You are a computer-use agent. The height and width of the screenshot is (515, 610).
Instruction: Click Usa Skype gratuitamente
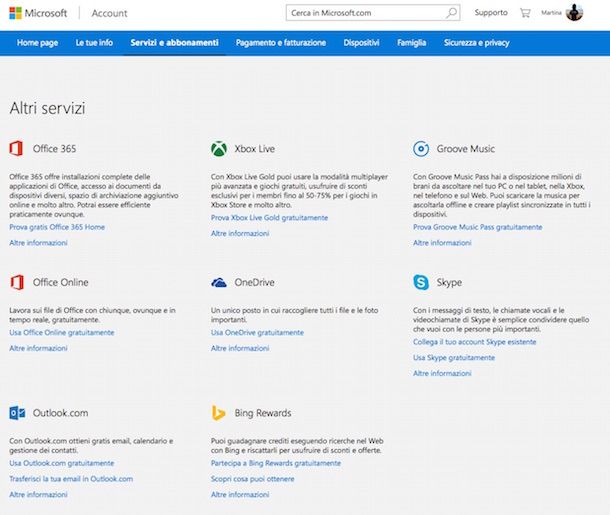click(454, 357)
